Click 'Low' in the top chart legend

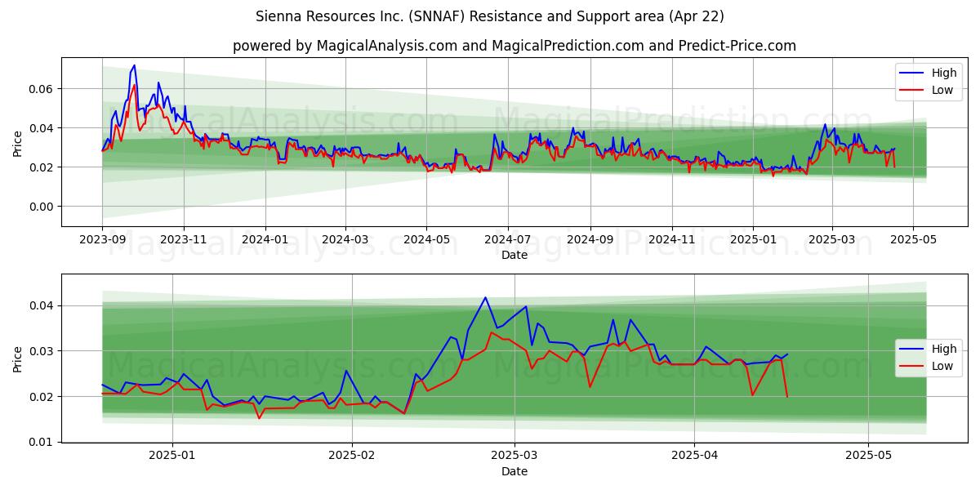(942, 90)
